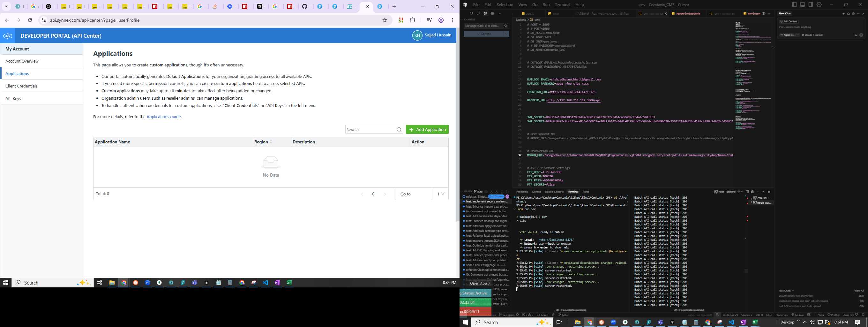This screenshot has height=327, width=868.
Task: Switch to the Problems panel tab
Action: (x=522, y=192)
